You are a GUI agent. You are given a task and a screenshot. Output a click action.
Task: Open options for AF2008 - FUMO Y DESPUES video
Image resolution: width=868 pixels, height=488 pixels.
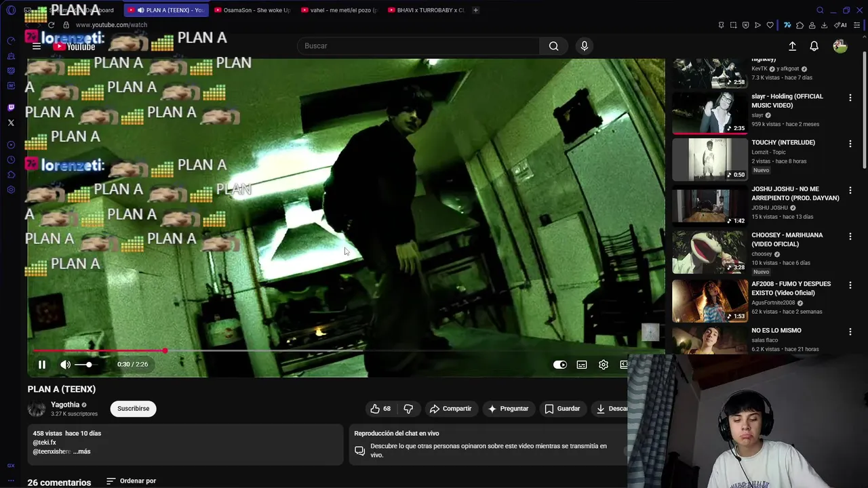click(850, 285)
